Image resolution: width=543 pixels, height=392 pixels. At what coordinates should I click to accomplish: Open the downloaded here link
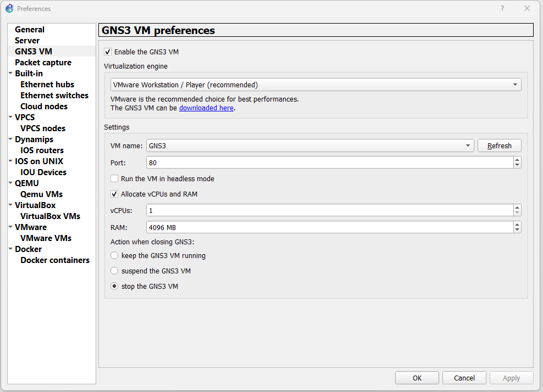[x=206, y=108]
